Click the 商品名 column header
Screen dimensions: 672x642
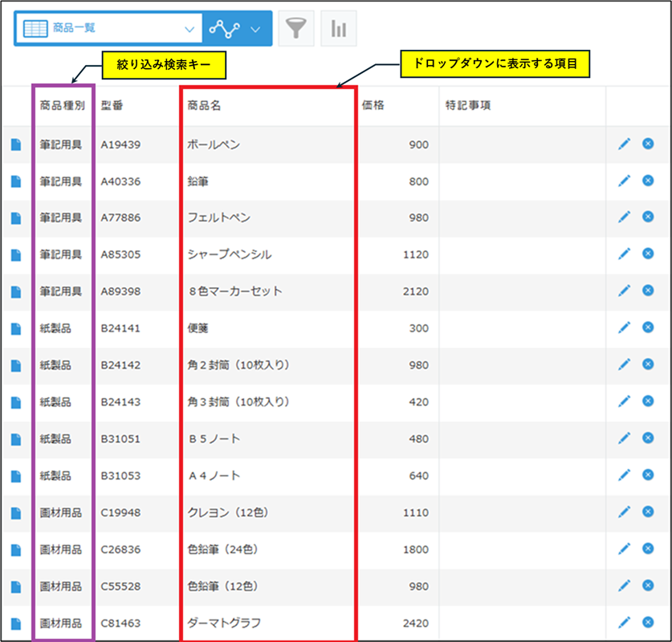click(x=204, y=105)
